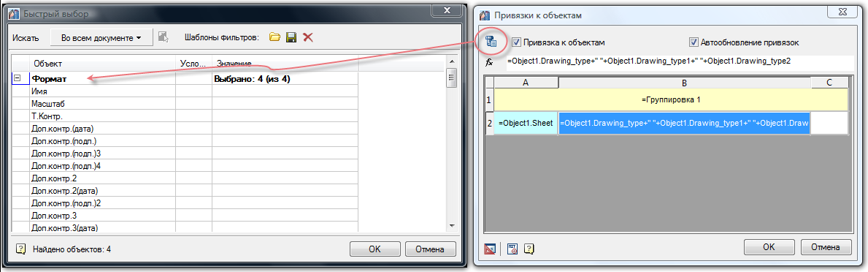The image size is (868, 272).
Task: Save the filter template with the floppy icon
Action: 291,38
